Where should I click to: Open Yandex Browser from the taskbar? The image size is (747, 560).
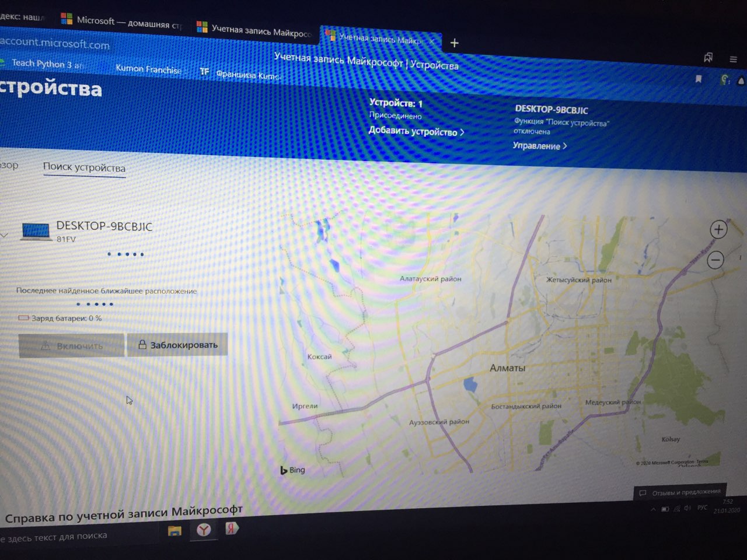(204, 529)
